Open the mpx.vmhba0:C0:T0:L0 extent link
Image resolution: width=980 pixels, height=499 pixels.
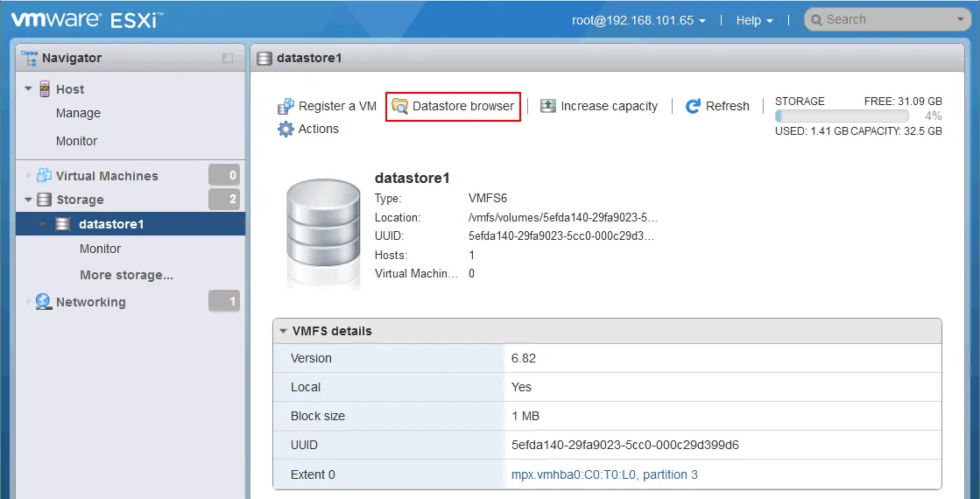coord(604,474)
